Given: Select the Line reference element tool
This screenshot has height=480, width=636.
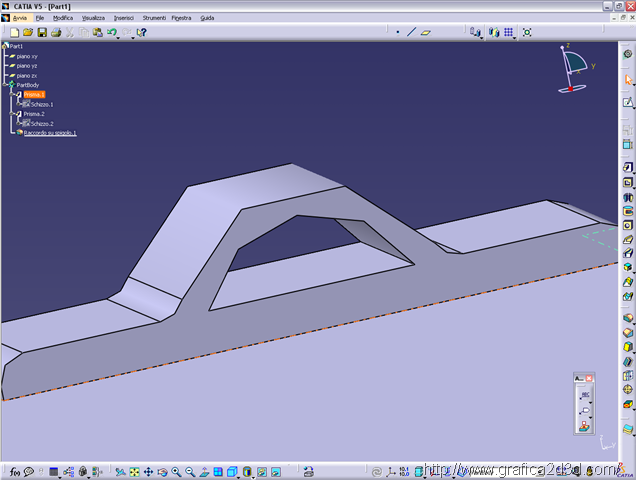Looking at the screenshot, I should [x=411, y=32].
